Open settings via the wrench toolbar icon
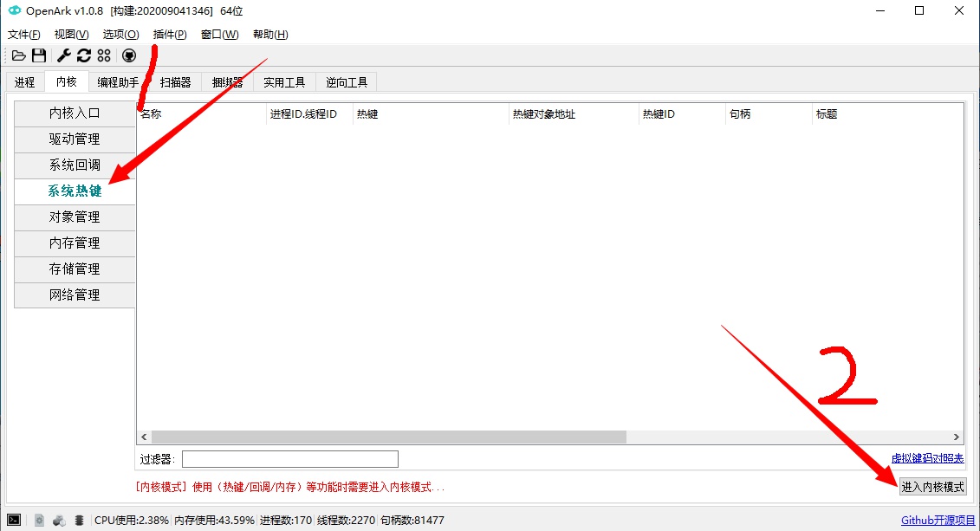This screenshot has width=980, height=531. [62, 55]
